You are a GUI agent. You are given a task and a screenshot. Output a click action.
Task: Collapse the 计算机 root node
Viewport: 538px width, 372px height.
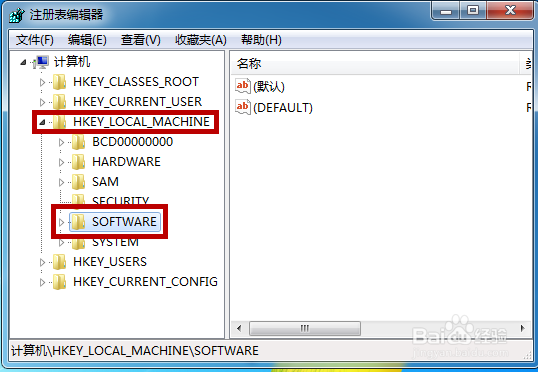tap(23, 62)
